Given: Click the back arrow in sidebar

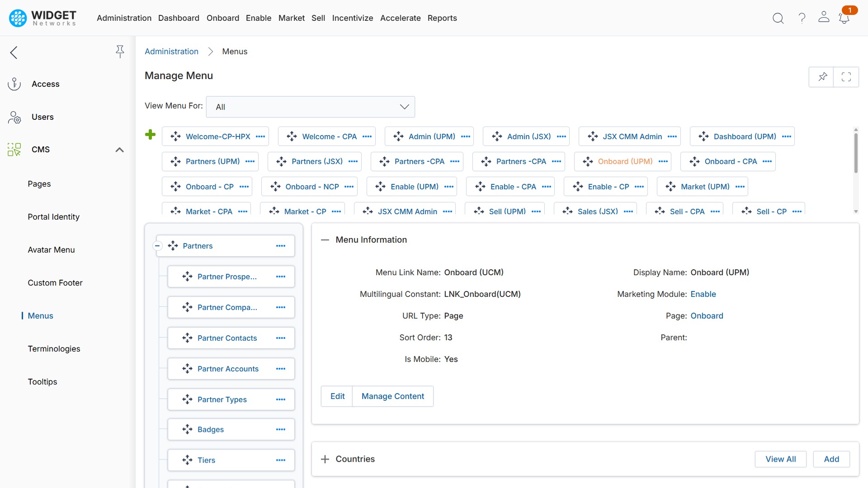Looking at the screenshot, I should pyautogui.click(x=14, y=52).
